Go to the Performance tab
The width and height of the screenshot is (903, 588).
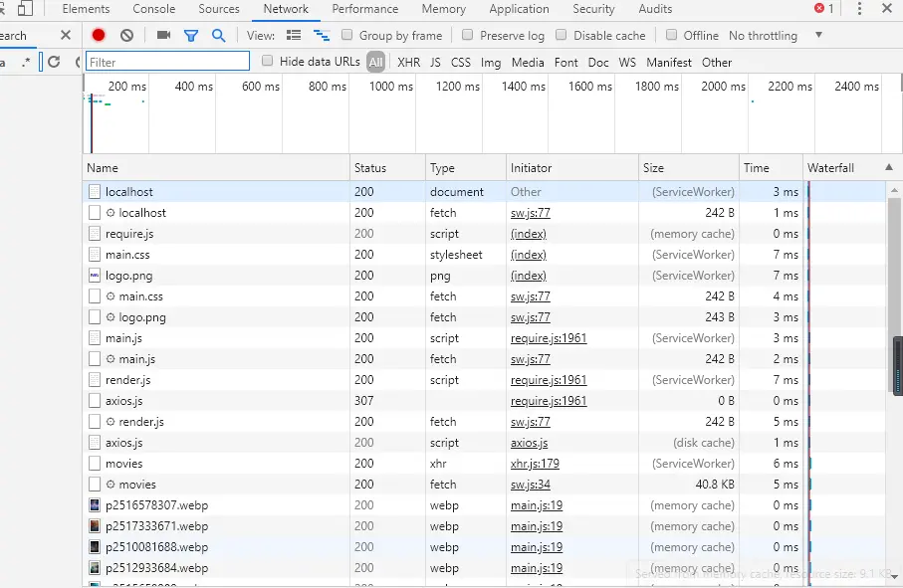pyautogui.click(x=365, y=9)
